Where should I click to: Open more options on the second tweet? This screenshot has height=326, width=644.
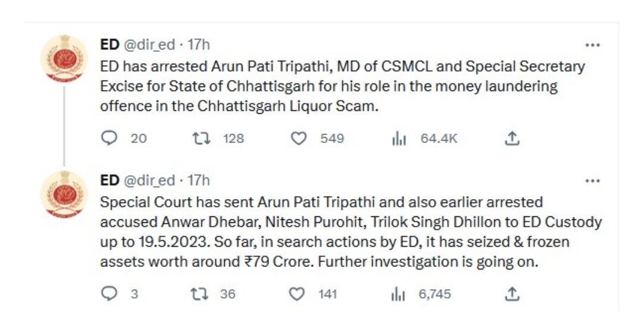click(x=592, y=181)
